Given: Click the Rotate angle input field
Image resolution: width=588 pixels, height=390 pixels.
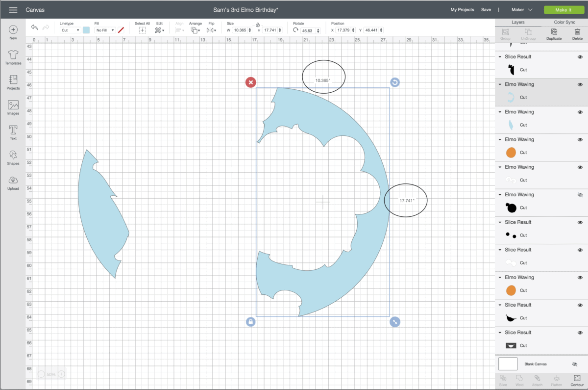Looking at the screenshot, I should [x=309, y=30].
